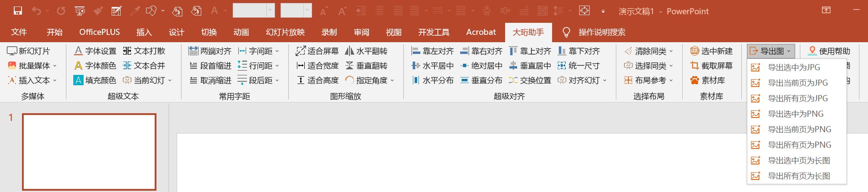Click 垂直居中 vertical center

point(530,65)
